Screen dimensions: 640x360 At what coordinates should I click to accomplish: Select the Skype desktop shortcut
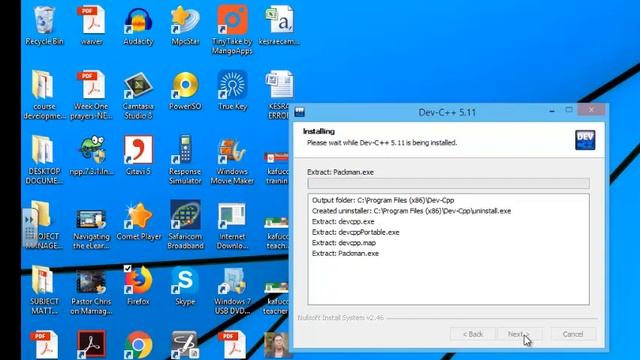coord(185,286)
